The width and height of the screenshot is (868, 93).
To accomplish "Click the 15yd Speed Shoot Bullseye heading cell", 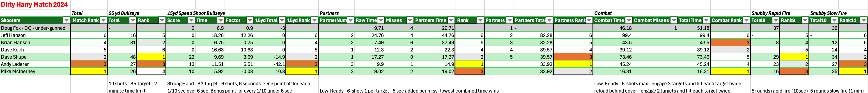I will click(x=196, y=13).
